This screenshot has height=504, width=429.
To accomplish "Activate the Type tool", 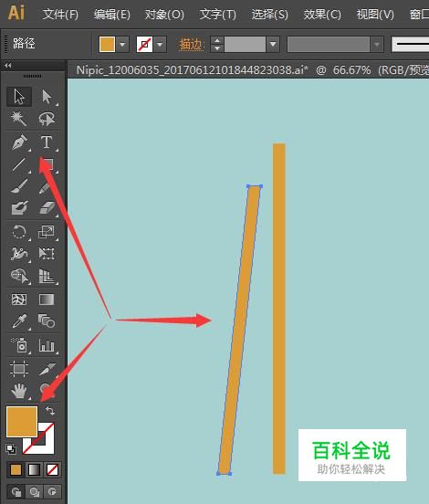I will click(x=47, y=142).
